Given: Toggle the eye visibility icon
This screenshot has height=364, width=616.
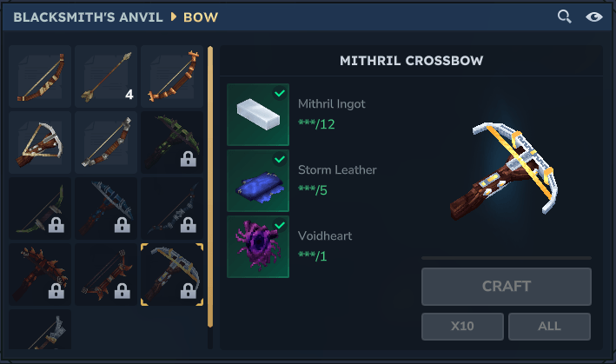Looking at the screenshot, I should point(593,17).
